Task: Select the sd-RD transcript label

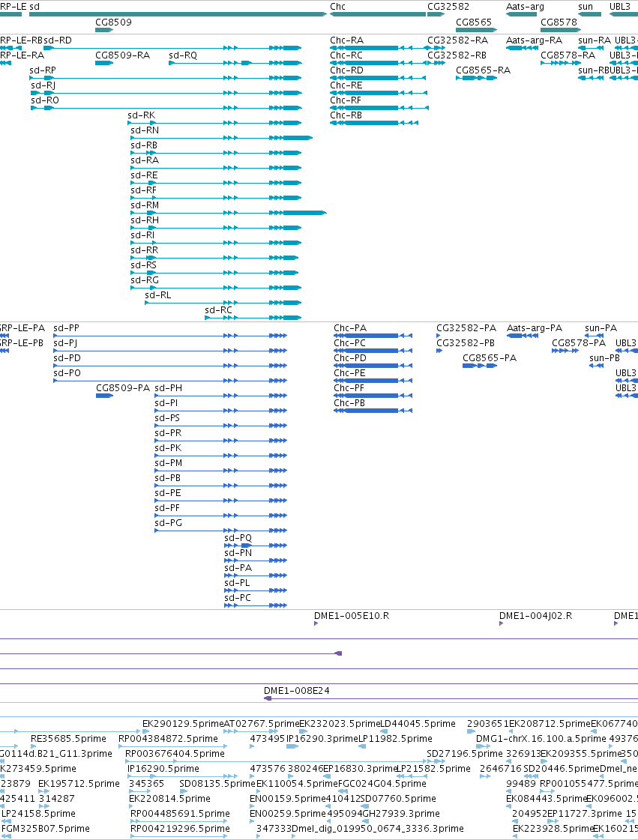Action: click(58, 40)
